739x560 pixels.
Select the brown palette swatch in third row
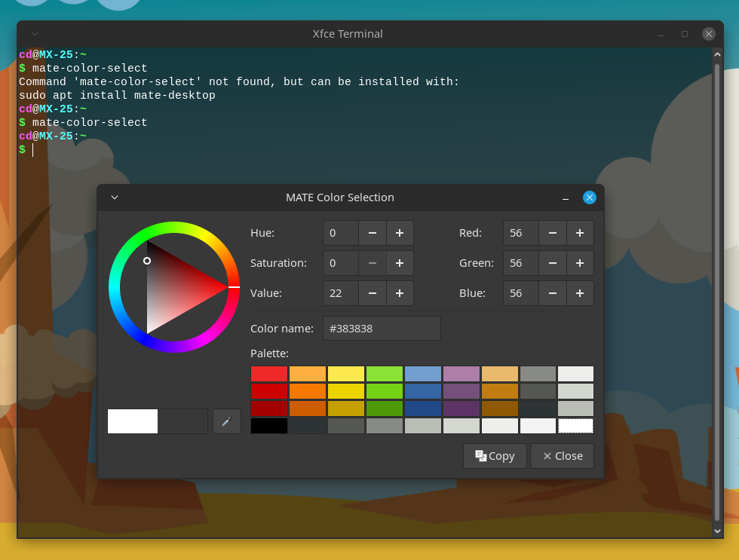pyautogui.click(x=499, y=409)
